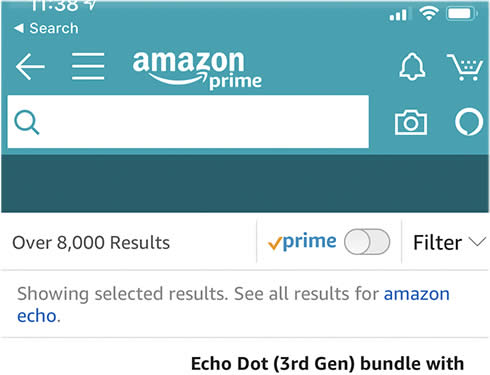Enable the Prime-only toggle switch
Image resolution: width=490 pixels, height=375 pixels.
(x=367, y=241)
